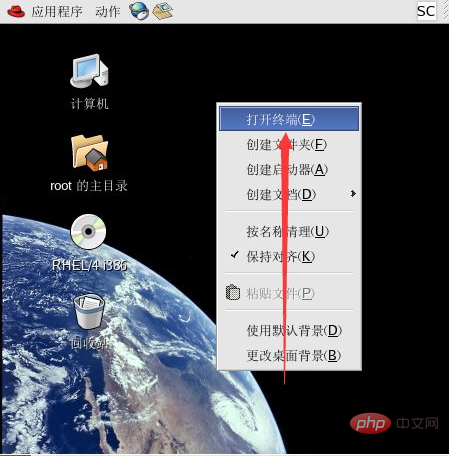Toggle the 保持对齐(K) checkmark option
Viewport: 449px width, 456px height.
(289, 256)
